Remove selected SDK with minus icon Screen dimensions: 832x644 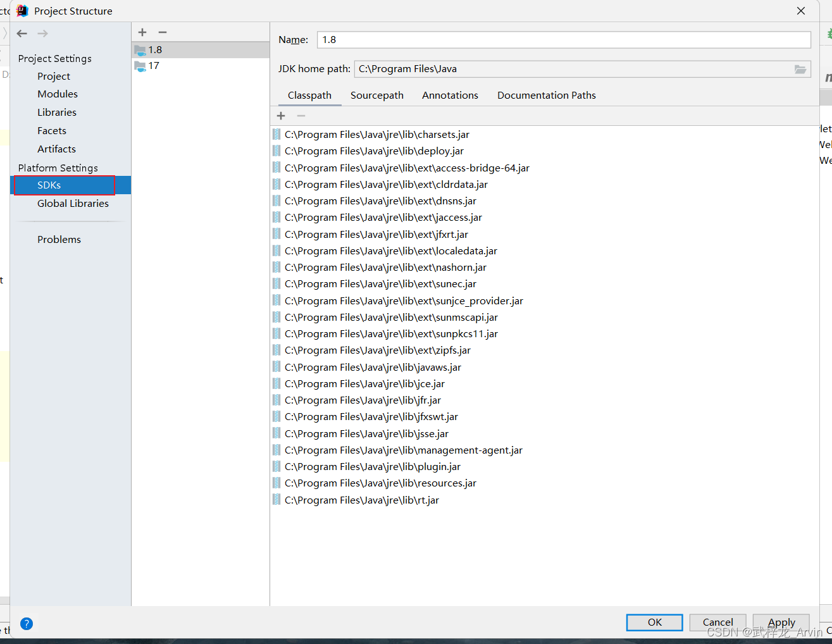[x=163, y=32]
